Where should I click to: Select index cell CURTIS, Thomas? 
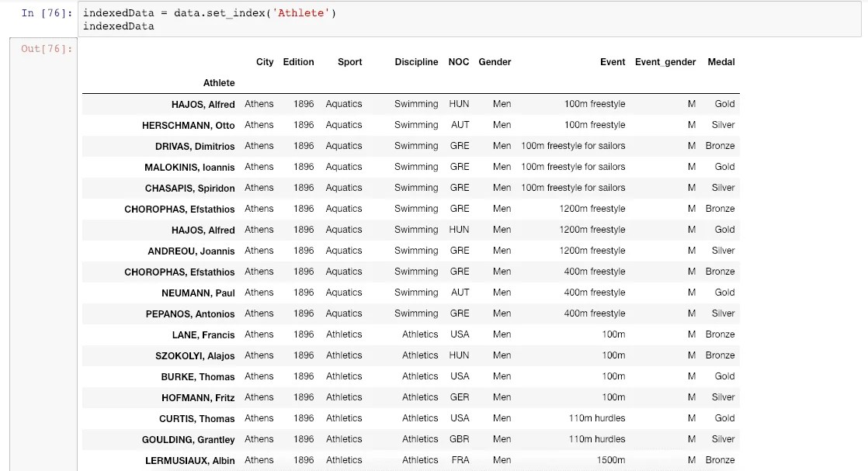click(x=197, y=419)
